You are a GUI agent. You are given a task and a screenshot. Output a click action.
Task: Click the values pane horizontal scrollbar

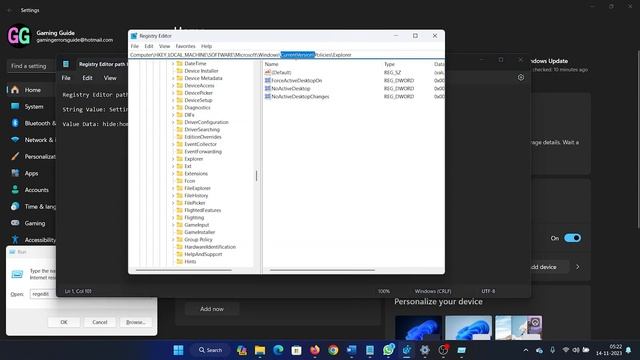[322, 270]
